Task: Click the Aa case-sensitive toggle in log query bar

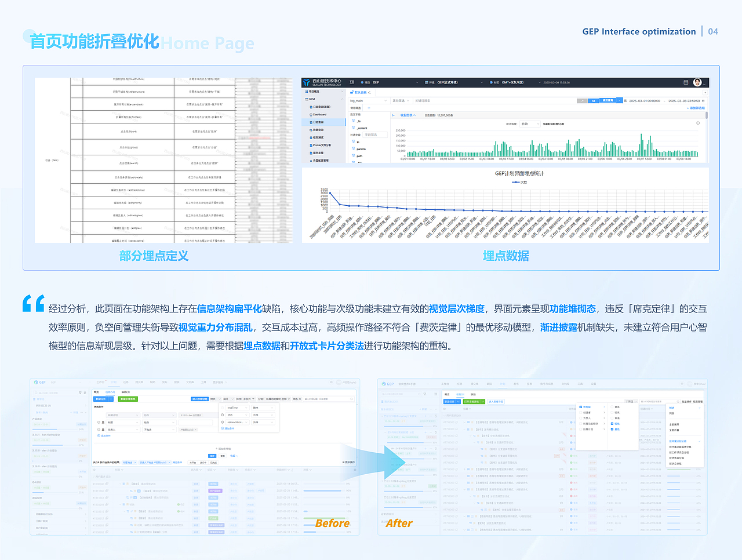Action: (594, 101)
